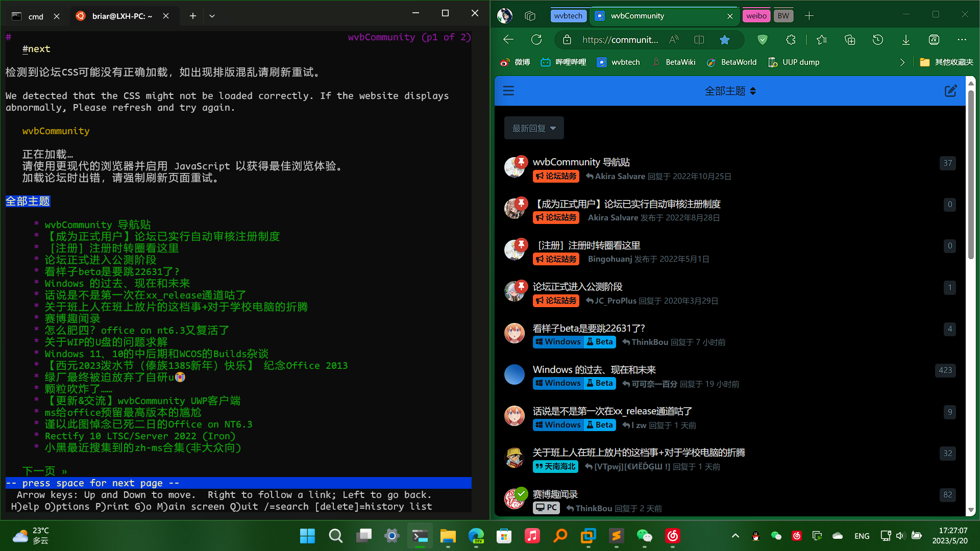This screenshot has width=980, height=551.
Task: Open the 赛博趣闻录 topic in browser
Action: point(555,494)
